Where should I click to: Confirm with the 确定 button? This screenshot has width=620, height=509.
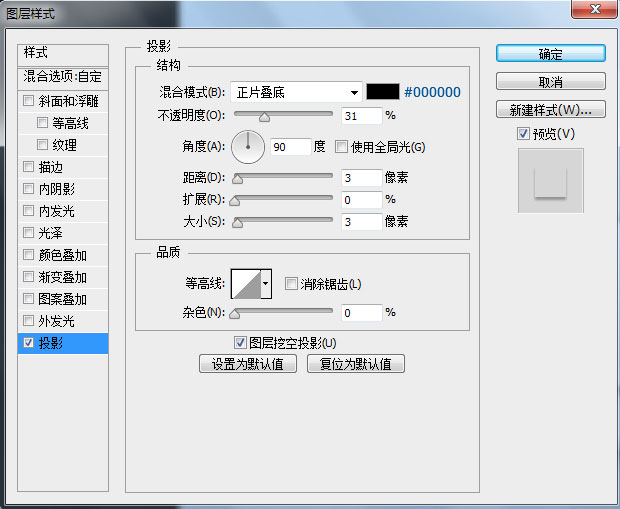pyautogui.click(x=550, y=53)
